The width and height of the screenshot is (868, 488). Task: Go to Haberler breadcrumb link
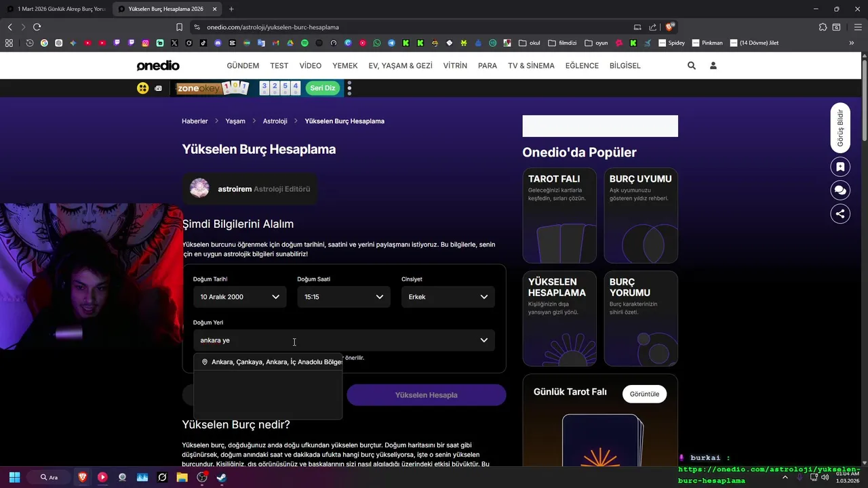tap(195, 121)
